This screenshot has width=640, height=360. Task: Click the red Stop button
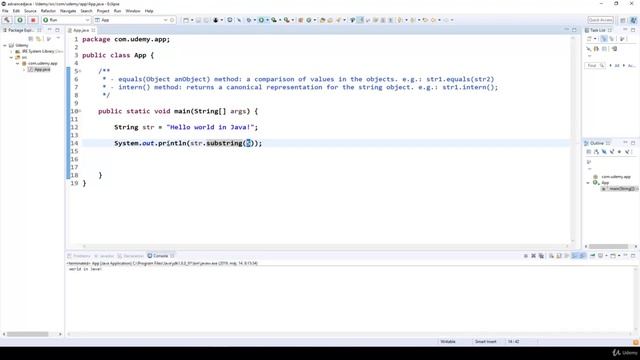coord(33,20)
